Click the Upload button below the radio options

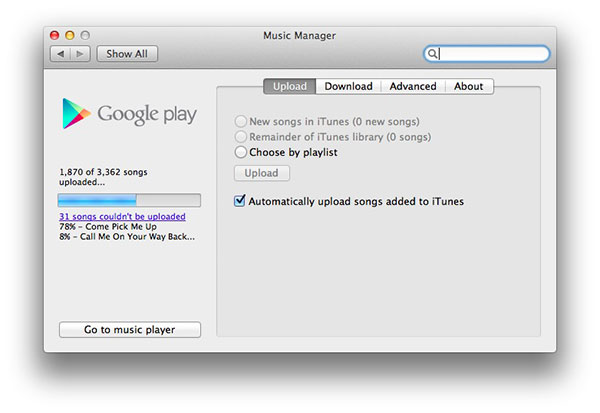click(262, 173)
